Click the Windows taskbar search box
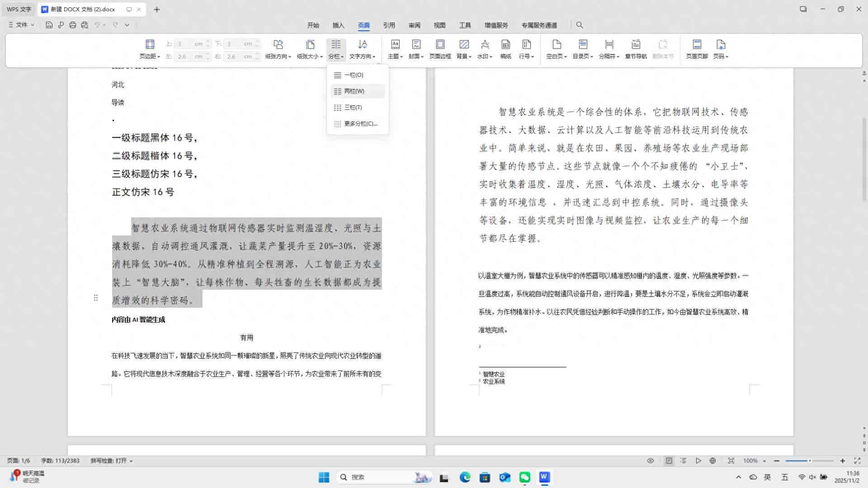Viewport: 868px width, 488px height. point(384,477)
